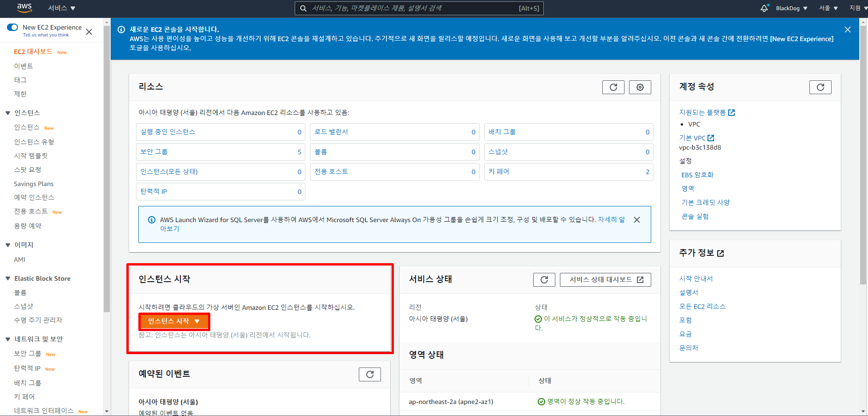The image size is (868, 416).
Task: Focus the top service search field
Action: (419, 8)
